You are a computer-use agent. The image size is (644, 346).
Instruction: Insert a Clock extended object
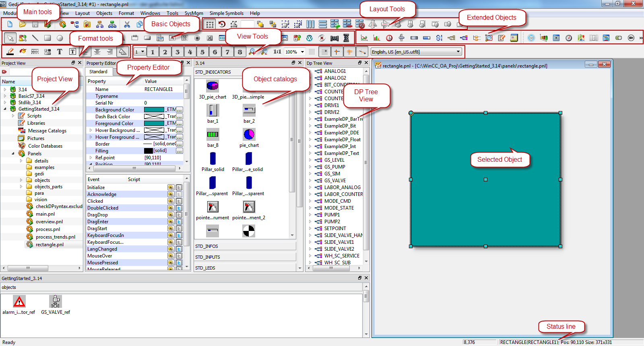(x=389, y=38)
